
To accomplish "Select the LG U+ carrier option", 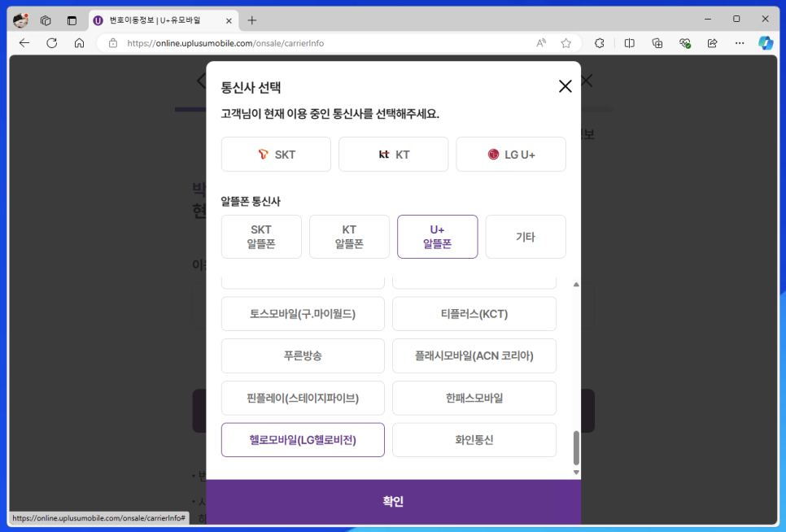I will (x=511, y=155).
